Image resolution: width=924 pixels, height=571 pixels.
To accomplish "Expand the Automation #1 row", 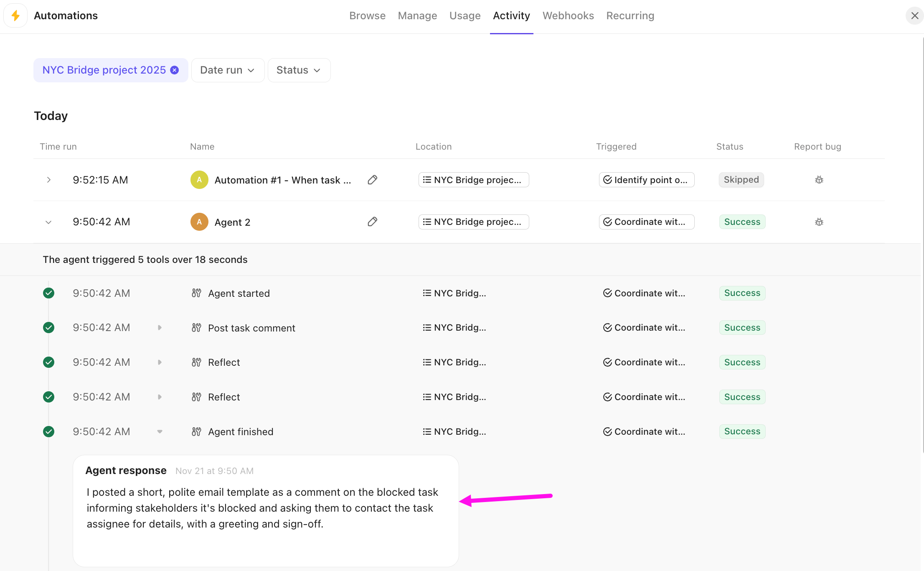I will [x=48, y=180].
